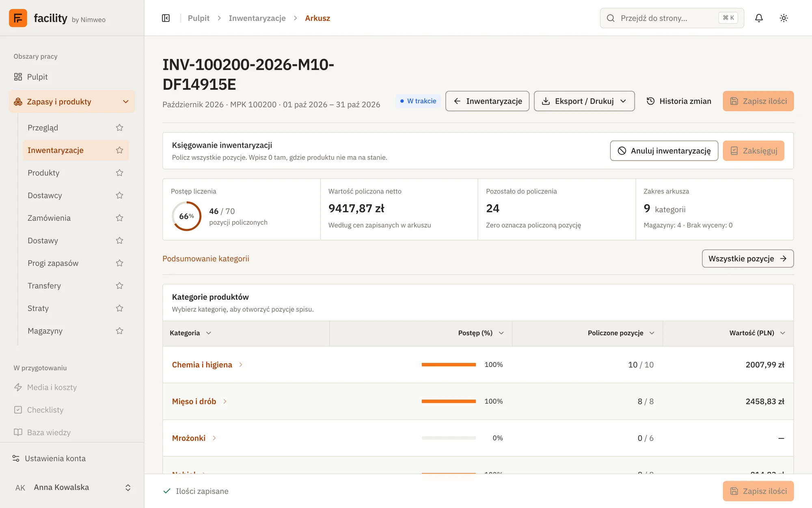Toggle favorite star for Dostawy
Screen dimensions: 812x508
119,241
